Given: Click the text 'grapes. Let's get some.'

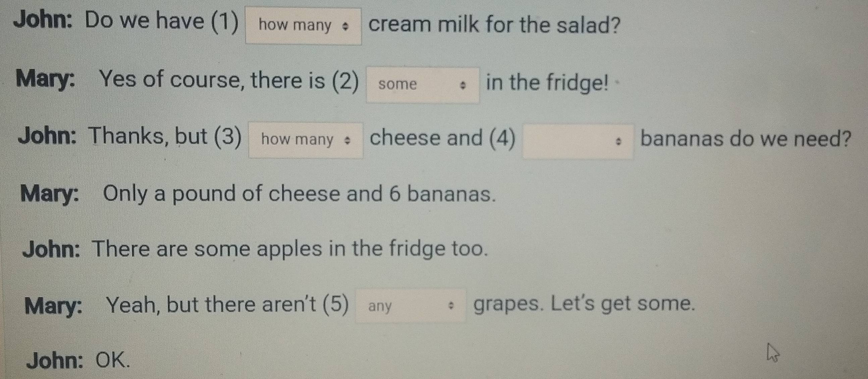Looking at the screenshot, I should (x=584, y=304).
